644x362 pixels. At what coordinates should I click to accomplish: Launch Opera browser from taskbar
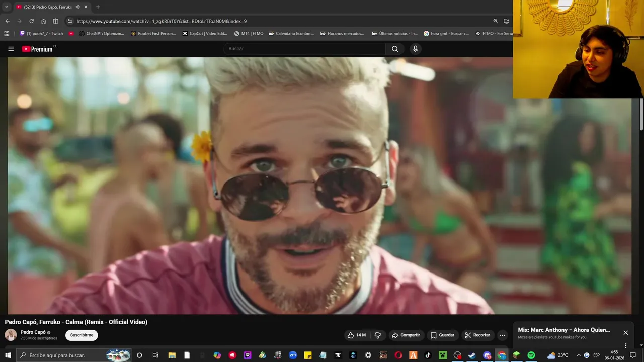(398, 355)
